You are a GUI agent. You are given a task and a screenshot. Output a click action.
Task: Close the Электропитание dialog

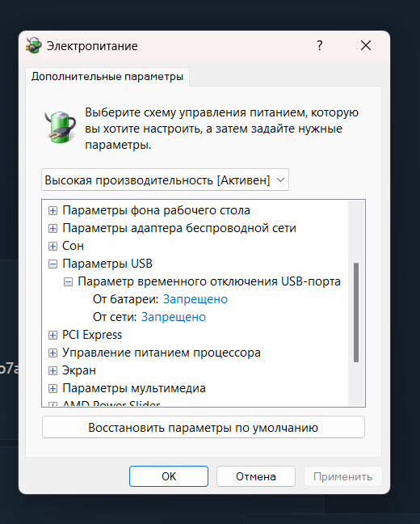(x=366, y=45)
